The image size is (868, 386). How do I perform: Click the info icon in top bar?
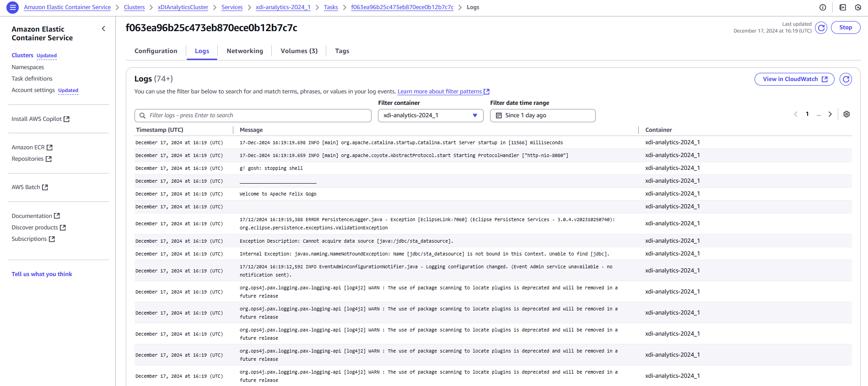click(x=823, y=7)
